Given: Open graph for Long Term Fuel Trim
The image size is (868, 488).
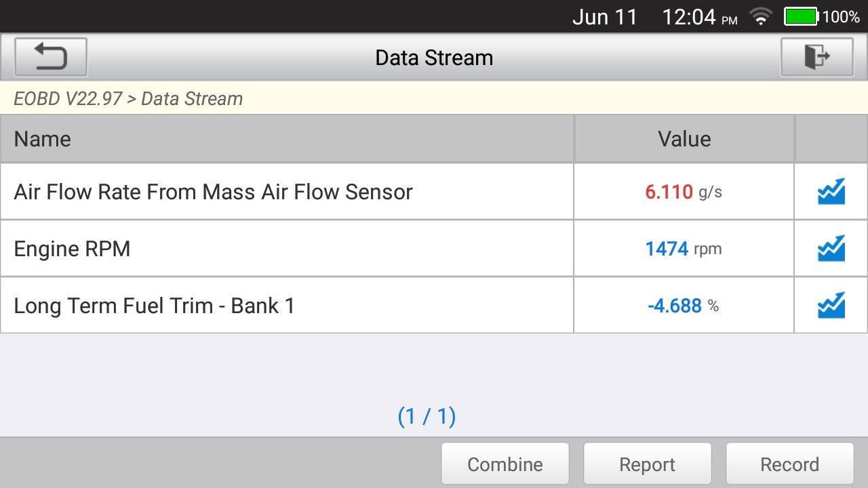Looking at the screenshot, I should [x=831, y=306].
